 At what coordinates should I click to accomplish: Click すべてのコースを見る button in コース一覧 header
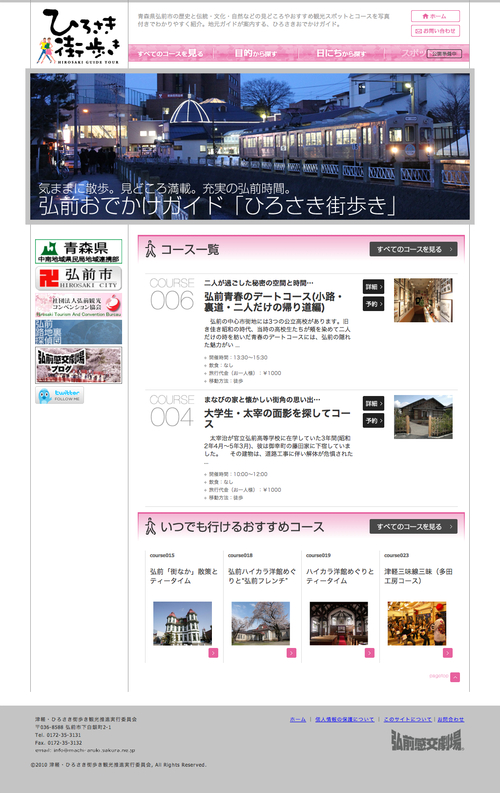(414, 249)
